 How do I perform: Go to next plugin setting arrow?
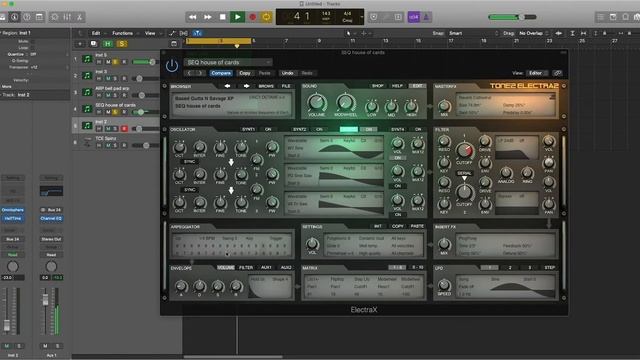(x=200, y=73)
